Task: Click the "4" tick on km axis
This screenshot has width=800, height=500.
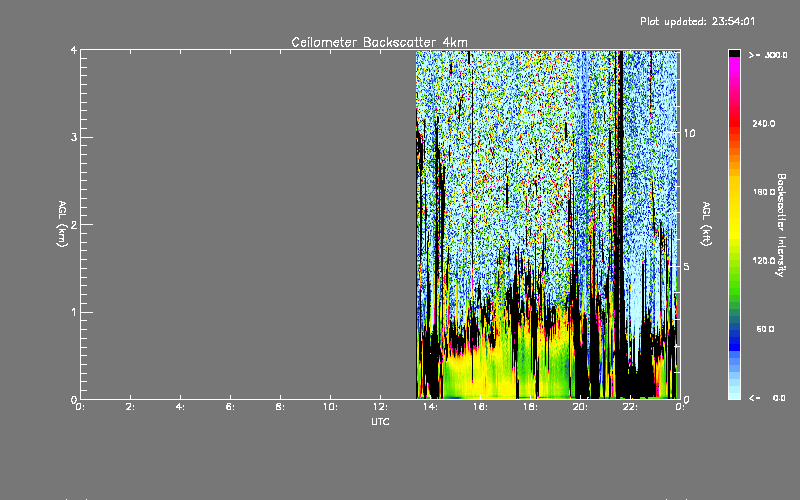Action: (x=74, y=50)
